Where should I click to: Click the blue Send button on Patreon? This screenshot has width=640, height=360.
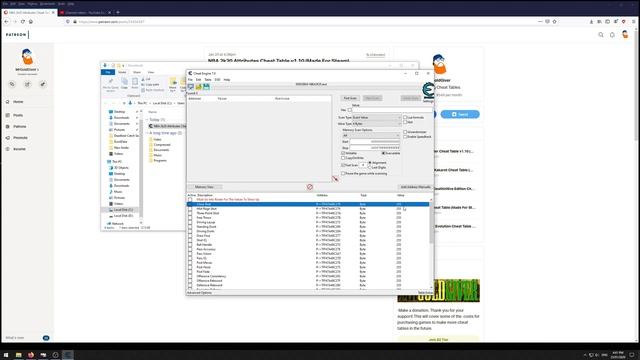coord(460,114)
